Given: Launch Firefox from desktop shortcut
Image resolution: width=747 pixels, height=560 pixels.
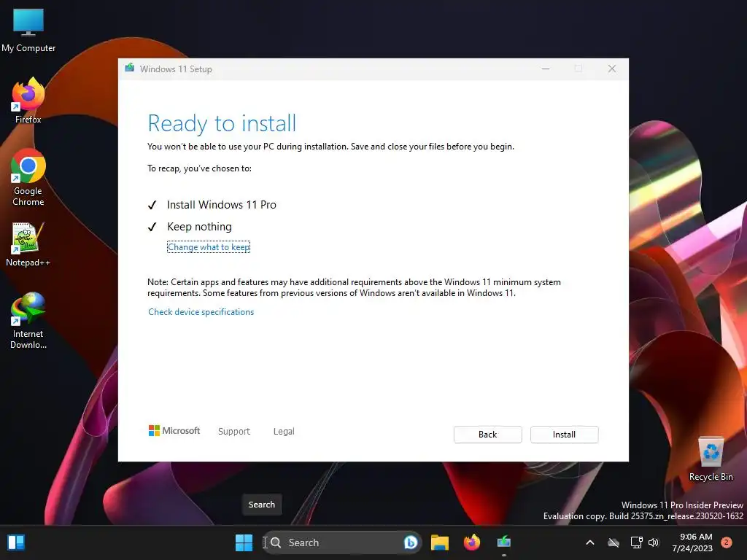Looking at the screenshot, I should click(x=28, y=101).
